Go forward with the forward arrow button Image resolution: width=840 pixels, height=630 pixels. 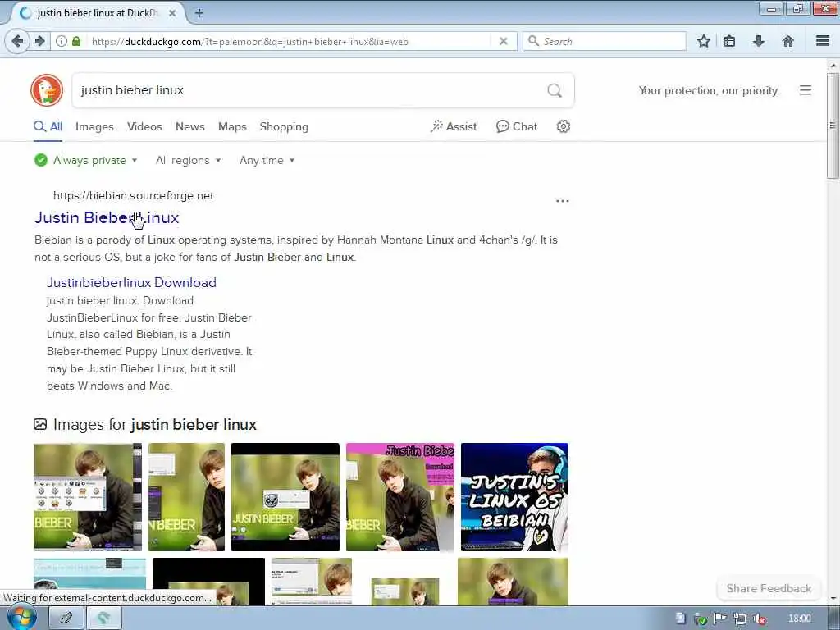(40, 41)
